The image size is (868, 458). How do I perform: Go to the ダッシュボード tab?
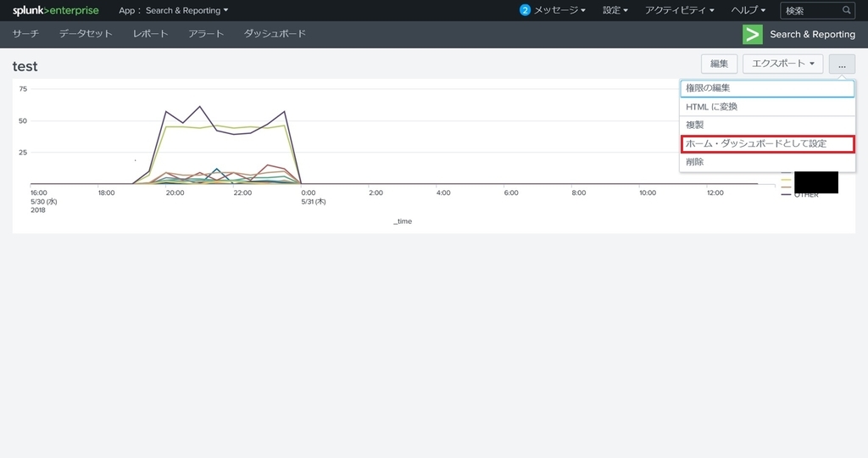[x=275, y=34]
